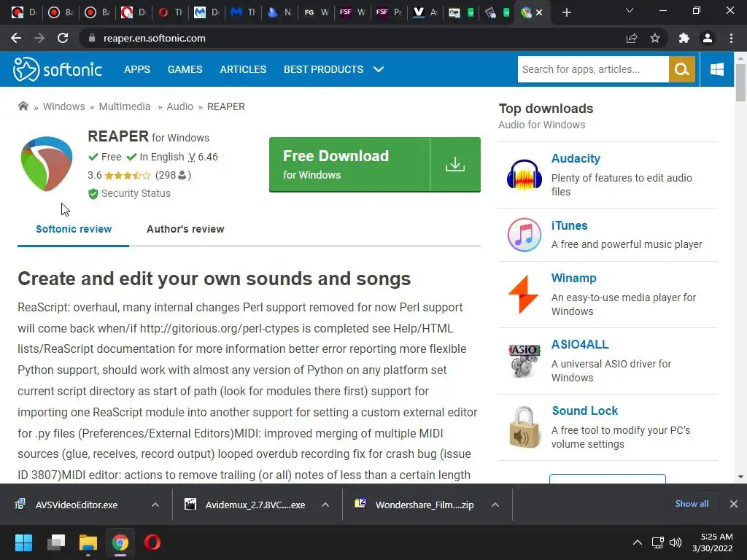This screenshot has height=560, width=747.
Task: Click the star rating of REAPER
Action: pyautogui.click(x=127, y=175)
